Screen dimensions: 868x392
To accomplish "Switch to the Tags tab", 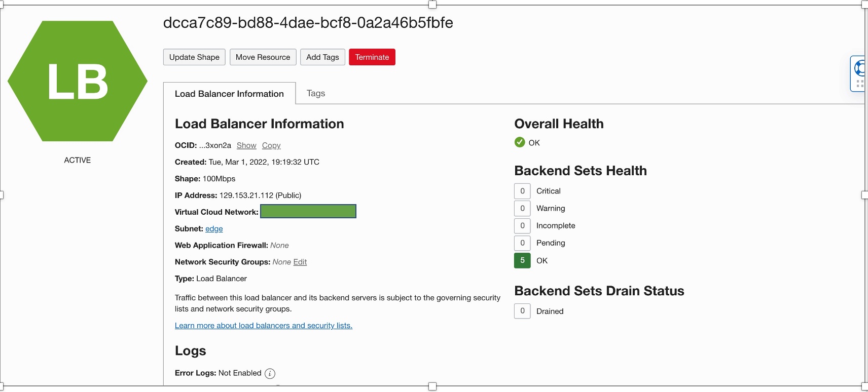I will [316, 93].
